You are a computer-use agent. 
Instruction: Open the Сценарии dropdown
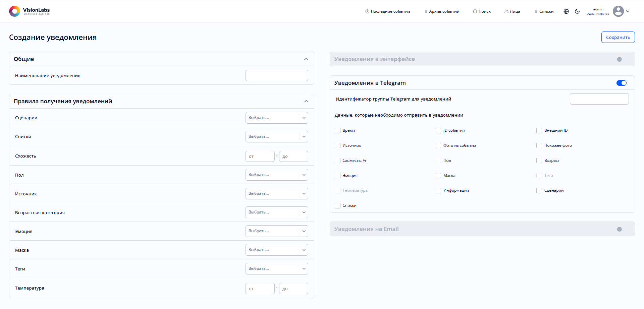pyautogui.click(x=276, y=118)
